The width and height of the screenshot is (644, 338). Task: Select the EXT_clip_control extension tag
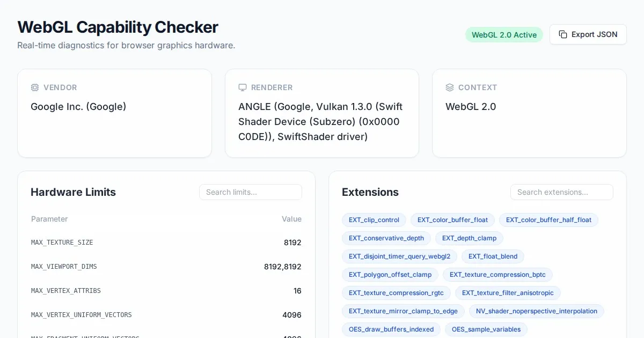(x=374, y=220)
